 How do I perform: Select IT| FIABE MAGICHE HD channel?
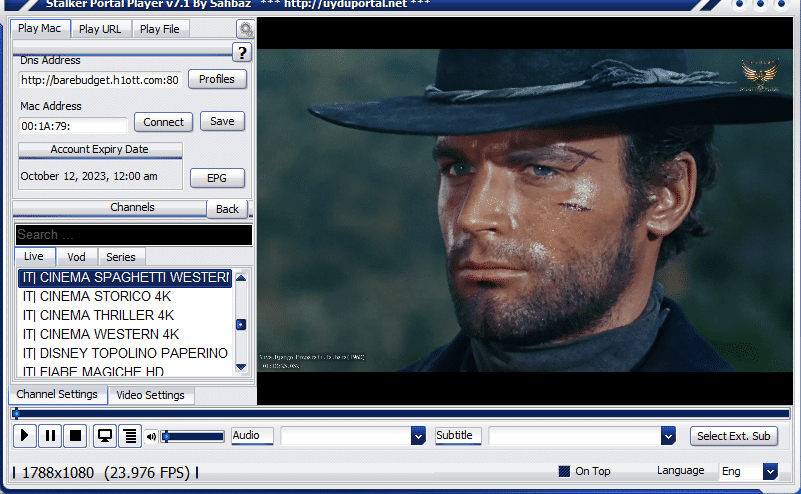point(125,370)
